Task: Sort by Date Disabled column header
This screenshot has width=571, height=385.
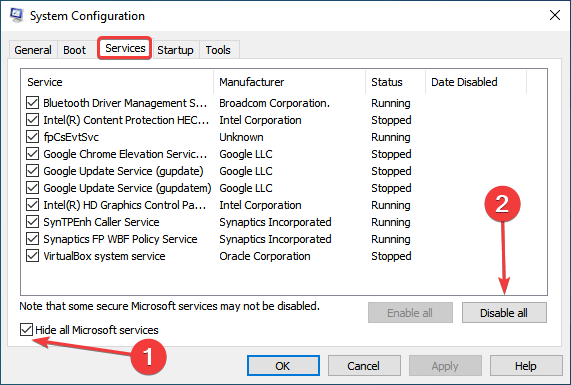Action: (x=476, y=82)
